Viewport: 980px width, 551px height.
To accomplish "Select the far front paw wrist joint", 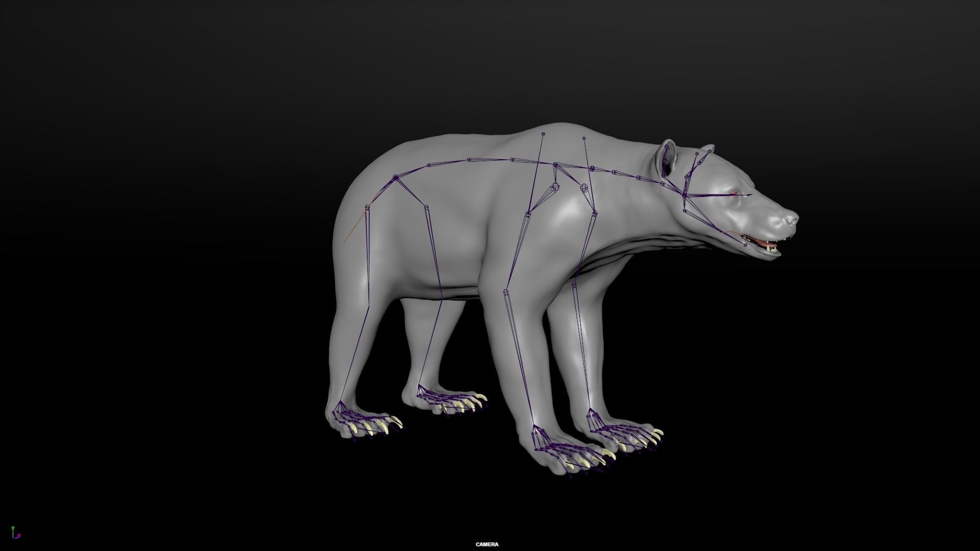I will [x=590, y=409].
